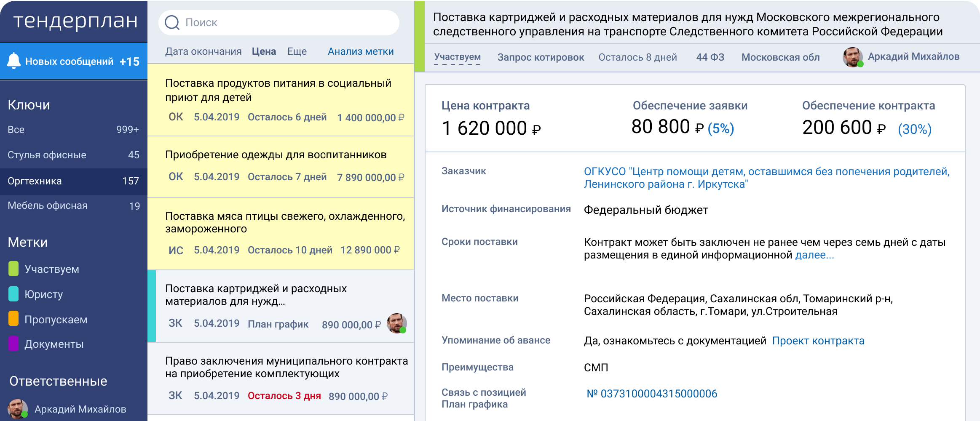Sort by Дата окончания

[x=203, y=51]
